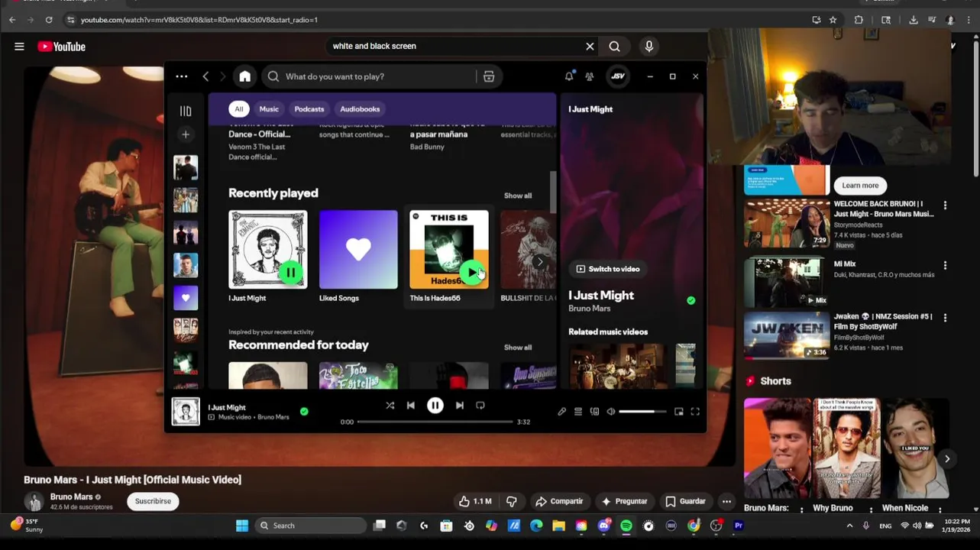
Task: Go to YouTube home logo
Action: 62,47
